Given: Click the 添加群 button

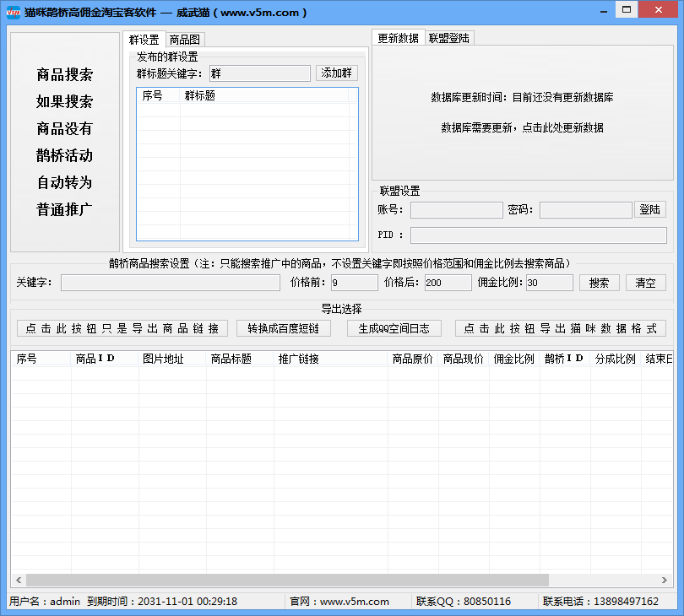Looking at the screenshot, I should [337, 73].
